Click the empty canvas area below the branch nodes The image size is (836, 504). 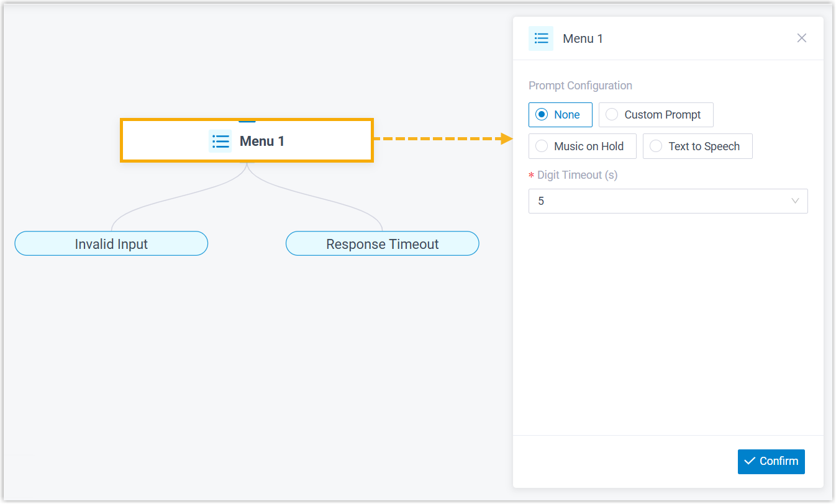pos(248,372)
